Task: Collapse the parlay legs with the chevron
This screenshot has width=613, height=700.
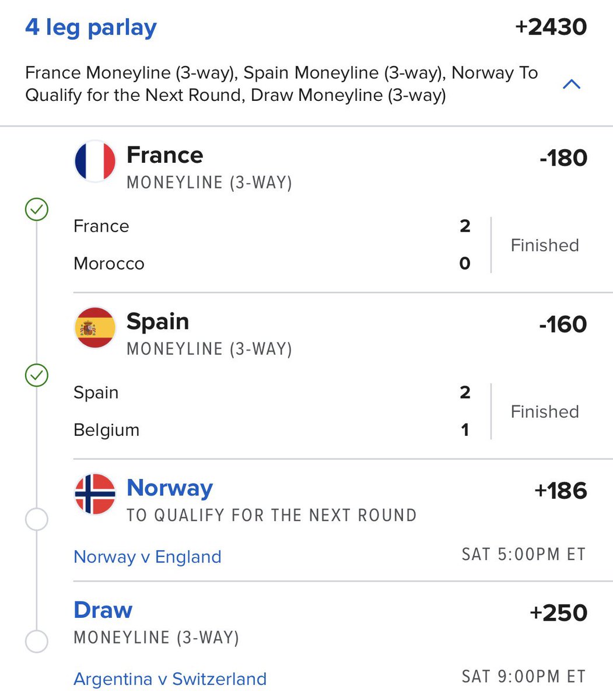Action: pos(572,85)
